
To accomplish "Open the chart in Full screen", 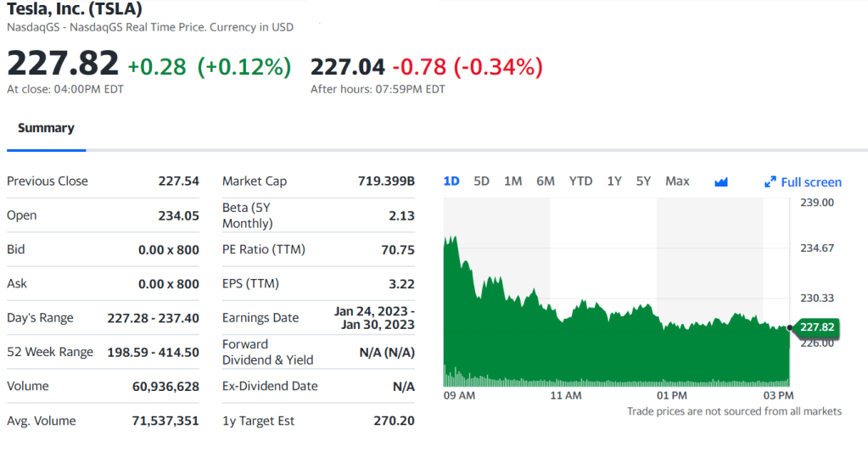I will coord(803,182).
